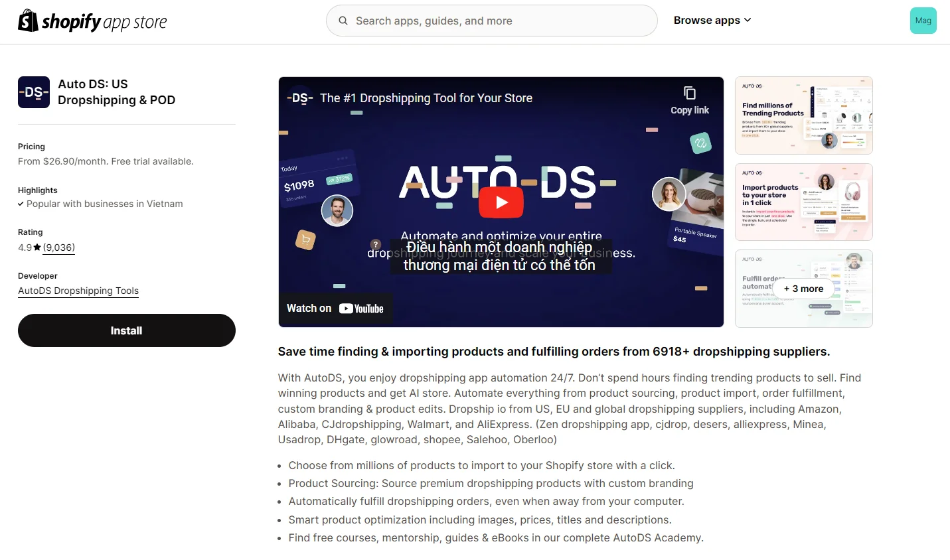The height and width of the screenshot is (560, 950).
Task: Focus the search apps input field
Action: pos(498,21)
